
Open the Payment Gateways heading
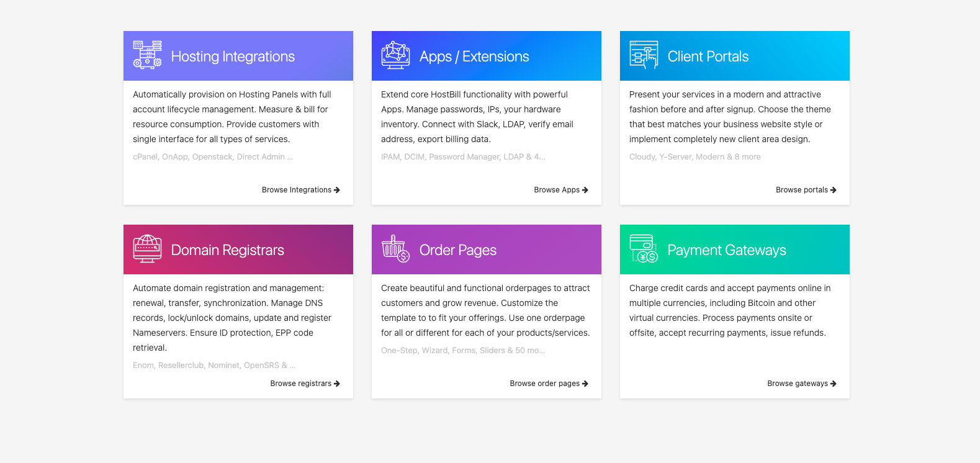[x=727, y=250]
